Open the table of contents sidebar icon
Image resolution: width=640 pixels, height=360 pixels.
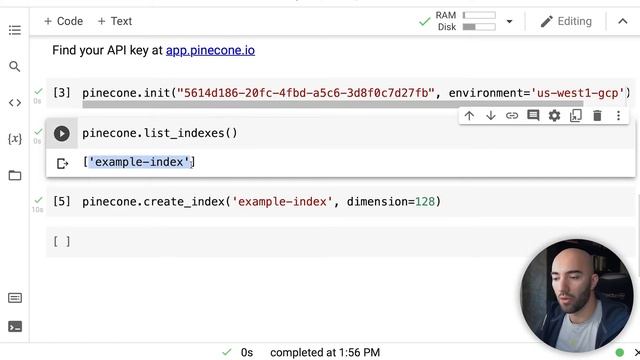(15, 30)
